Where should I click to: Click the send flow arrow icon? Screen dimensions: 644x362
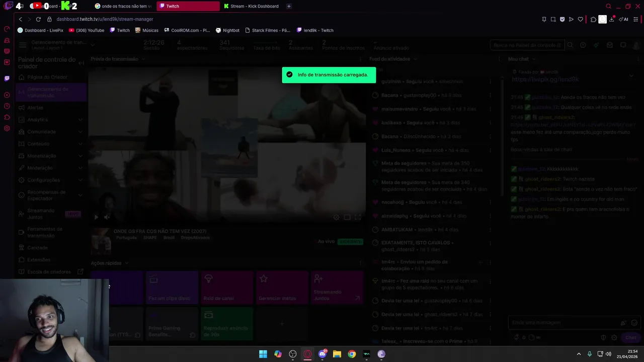571,19
